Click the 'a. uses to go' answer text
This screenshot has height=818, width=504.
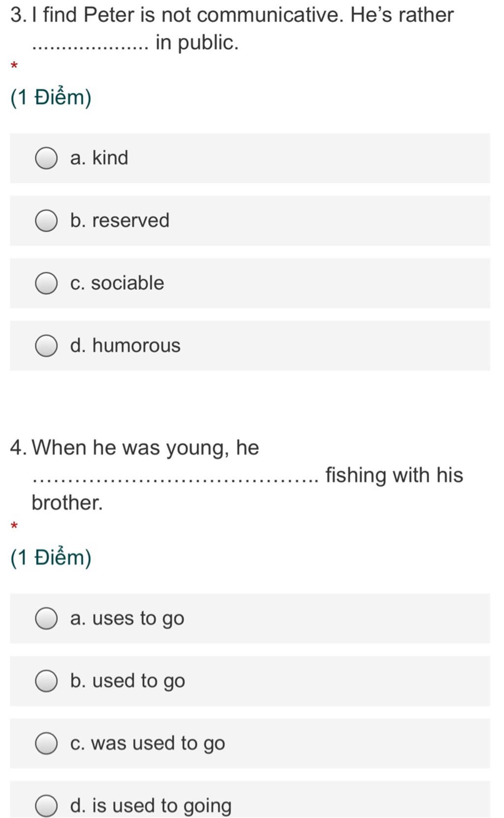[x=127, y=619]
